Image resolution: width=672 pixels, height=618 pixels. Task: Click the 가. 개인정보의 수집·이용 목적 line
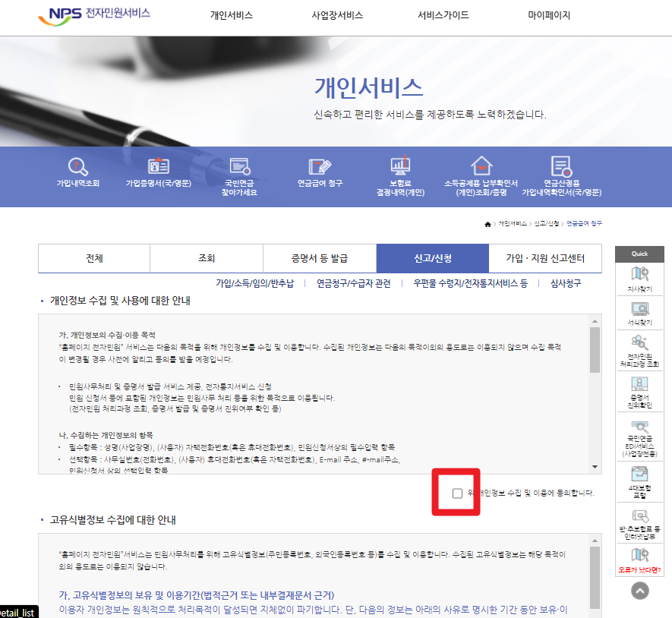(107, 335)
